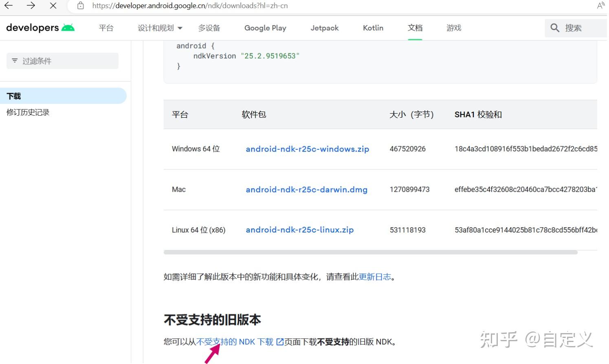Open 修订历史记录 in the sidebar

pyautogui.click(x=28, y=112)
